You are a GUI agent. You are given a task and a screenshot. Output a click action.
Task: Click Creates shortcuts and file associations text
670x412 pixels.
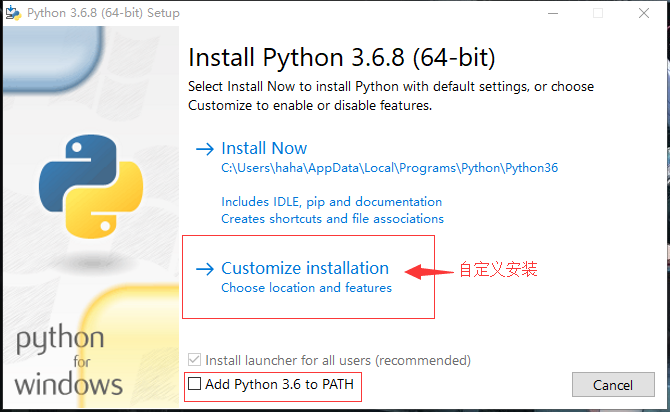pos(332,218)
